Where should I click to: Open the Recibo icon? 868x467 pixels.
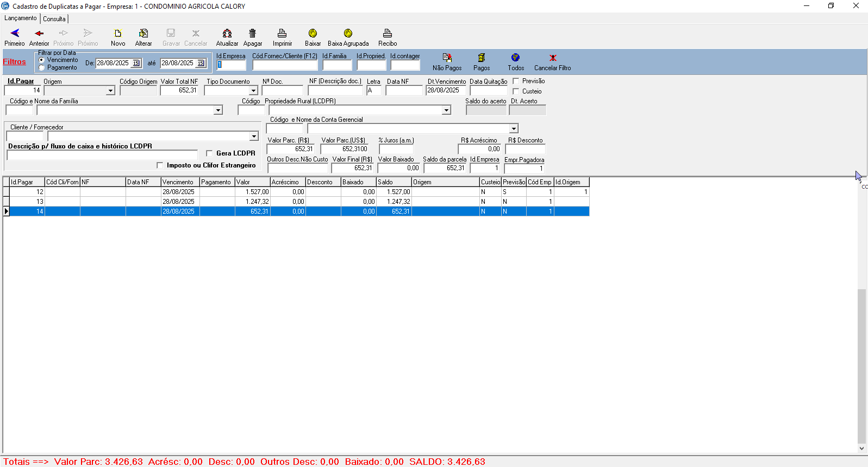pyautogui.click(x=387, y=34)
